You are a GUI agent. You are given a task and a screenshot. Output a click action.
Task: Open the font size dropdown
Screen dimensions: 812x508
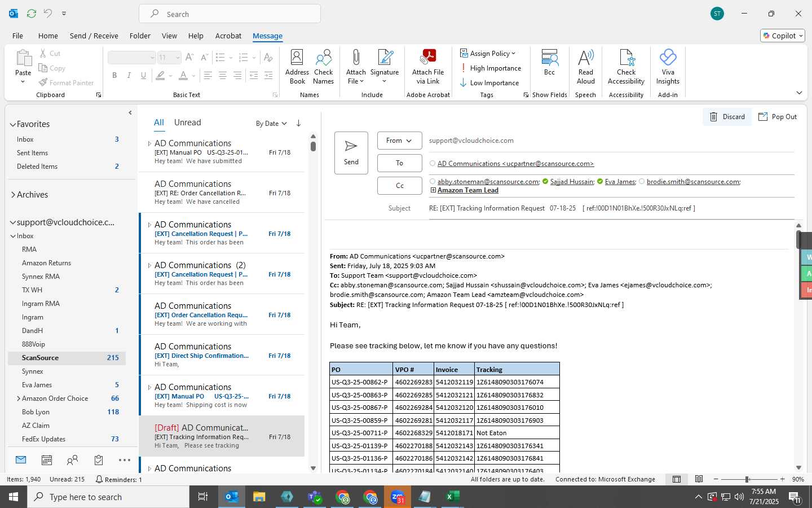[178, 57]
